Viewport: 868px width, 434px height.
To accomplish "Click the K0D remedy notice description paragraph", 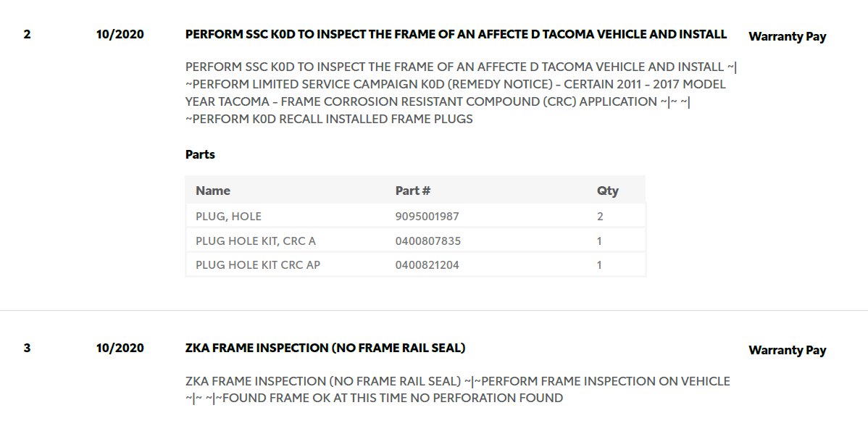I will click(461, 93).
